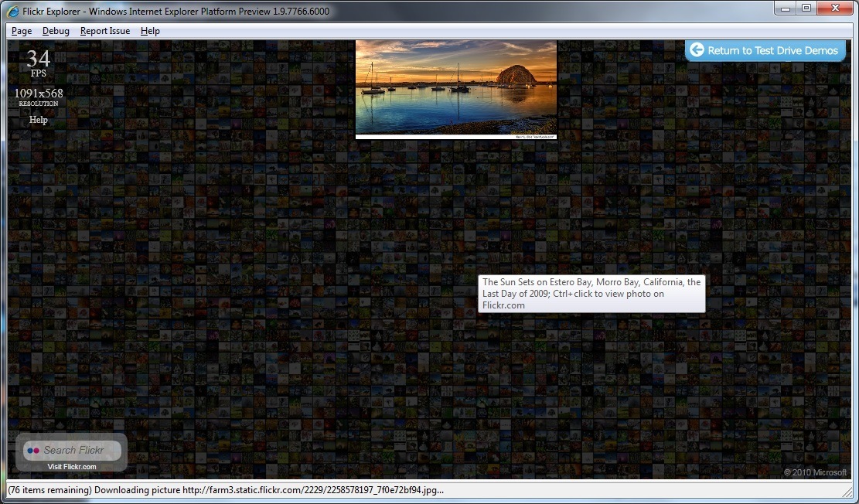Click Return to Test Drive Demos

point(765,50)
